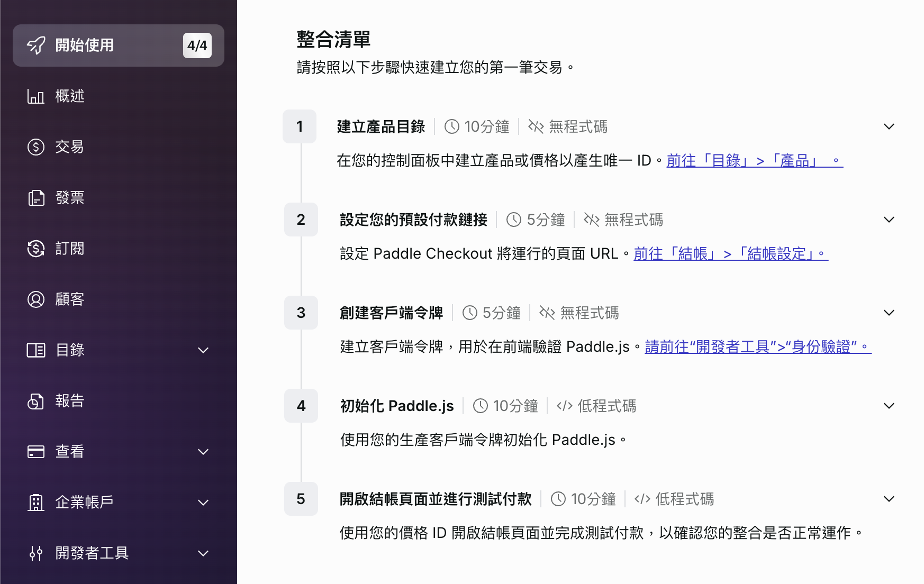Follow the link 前往「結帳」>「結帳設定」

click(731, 253)
